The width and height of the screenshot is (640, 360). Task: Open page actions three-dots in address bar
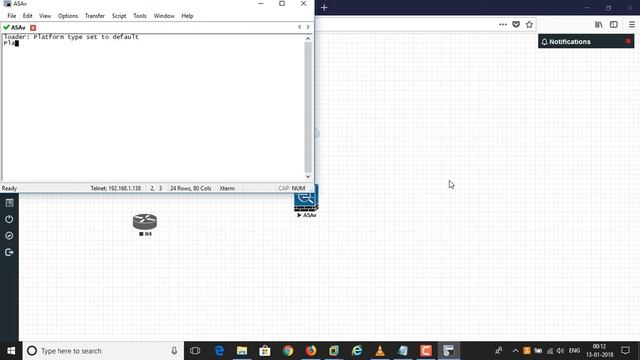tap(503, 24)
